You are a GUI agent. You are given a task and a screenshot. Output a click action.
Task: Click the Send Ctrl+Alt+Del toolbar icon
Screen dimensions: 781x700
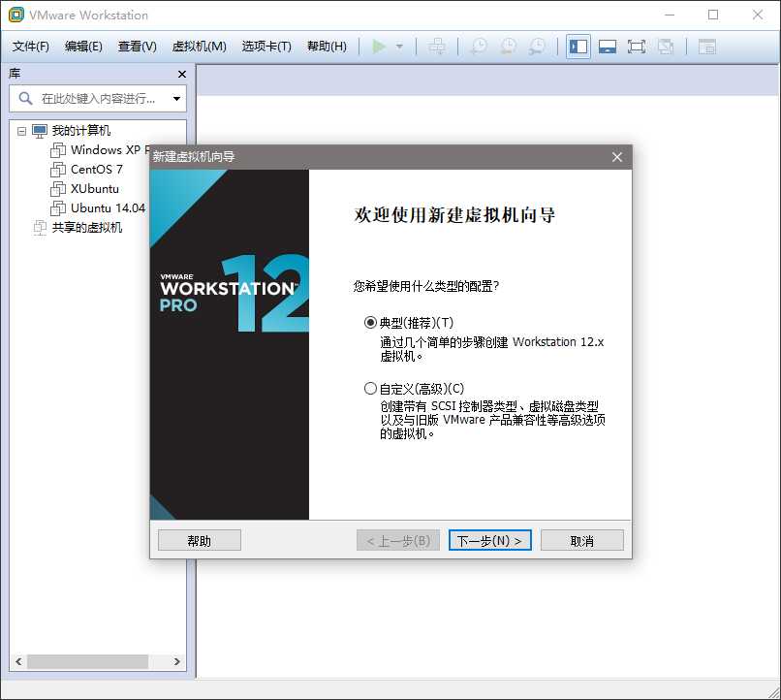coord(437,47)
